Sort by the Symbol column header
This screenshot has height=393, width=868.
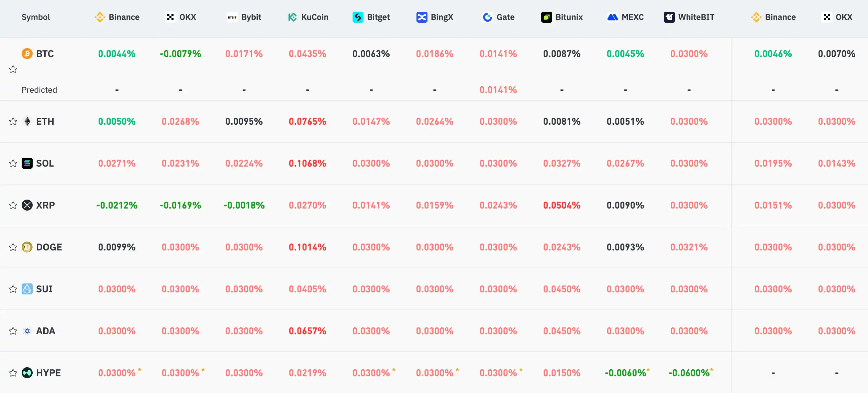[x=36, y=17]
